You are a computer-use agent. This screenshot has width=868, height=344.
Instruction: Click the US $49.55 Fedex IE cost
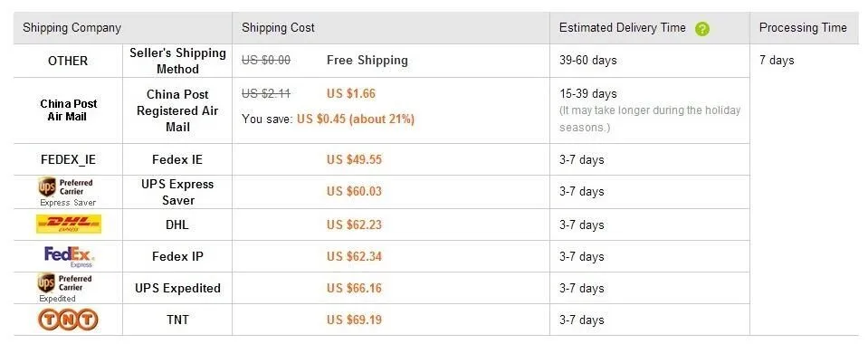tap(354, 160)
